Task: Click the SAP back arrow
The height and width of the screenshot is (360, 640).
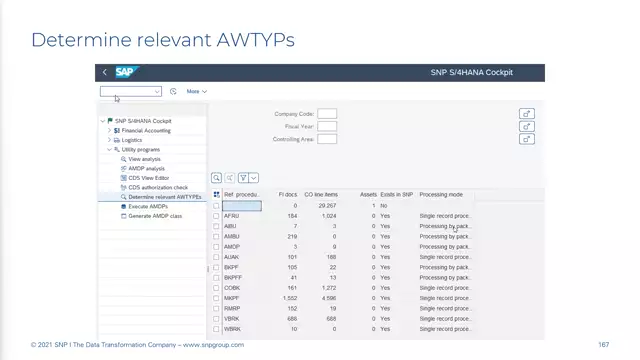Action: point(104,72)
